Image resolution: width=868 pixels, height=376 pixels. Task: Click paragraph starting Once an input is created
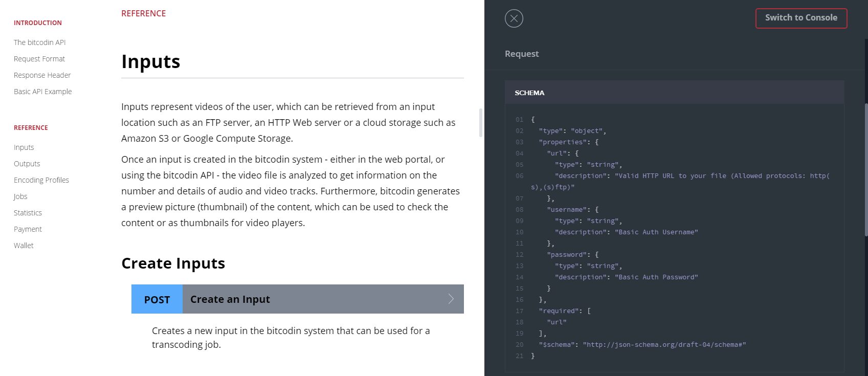click(x=291, y=191)
